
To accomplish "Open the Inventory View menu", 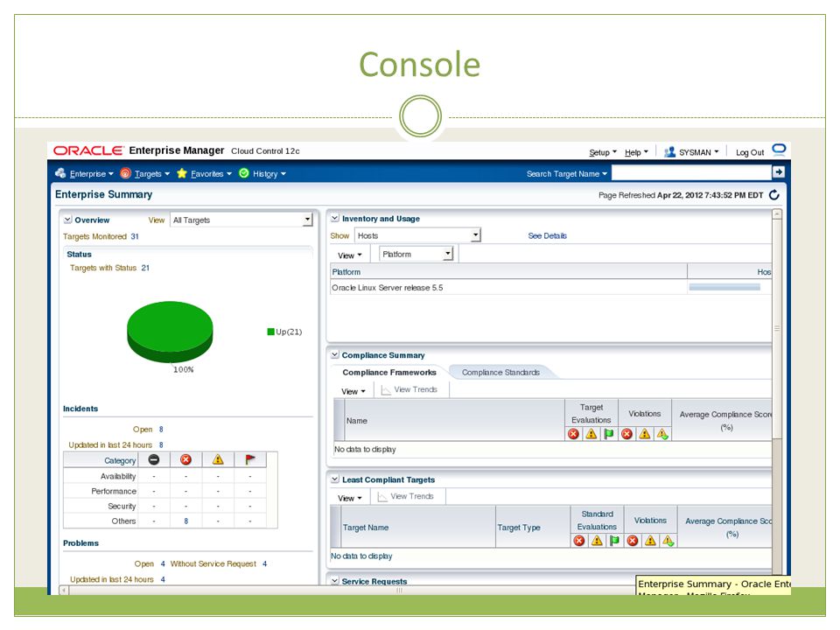I will [350, 255].
